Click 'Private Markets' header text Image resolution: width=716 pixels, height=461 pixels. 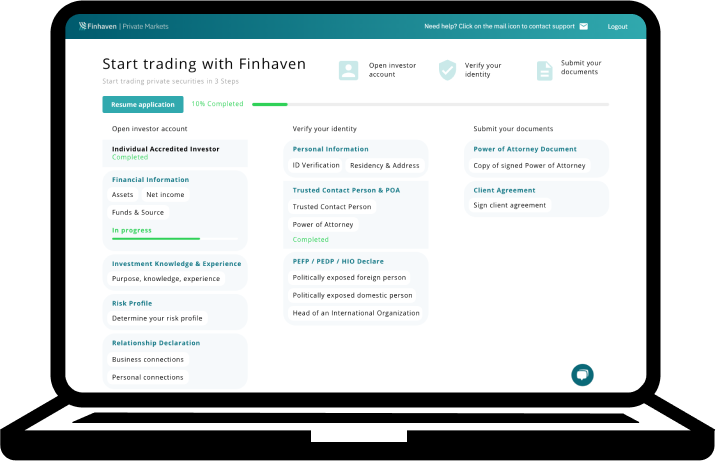(x=145, y=26)
